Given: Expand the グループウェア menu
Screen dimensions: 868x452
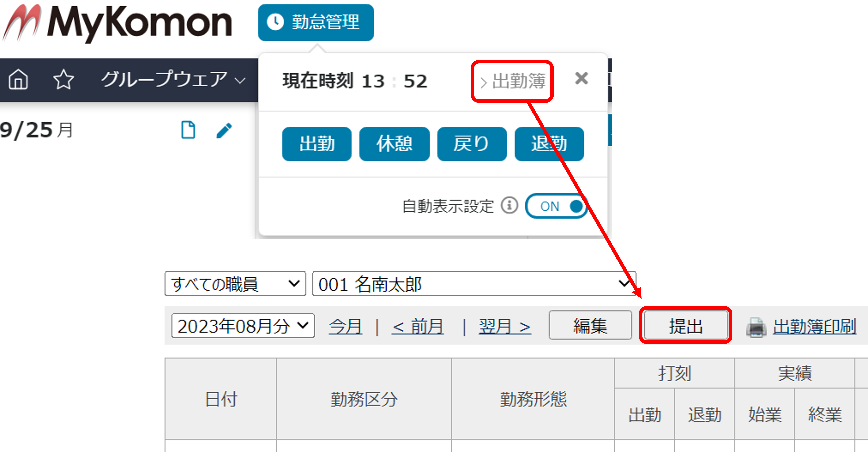Looking at the screenshot, I should 173,80.
